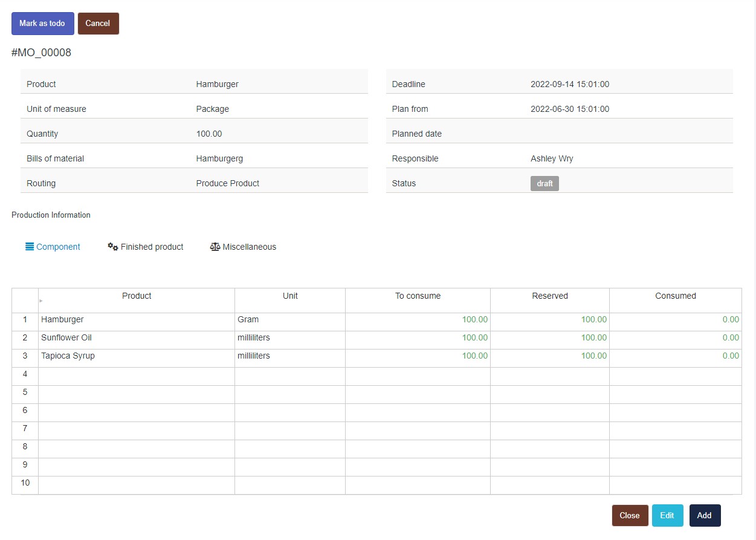
Task: Click the Edit button
Action: (x=667, y=516)
